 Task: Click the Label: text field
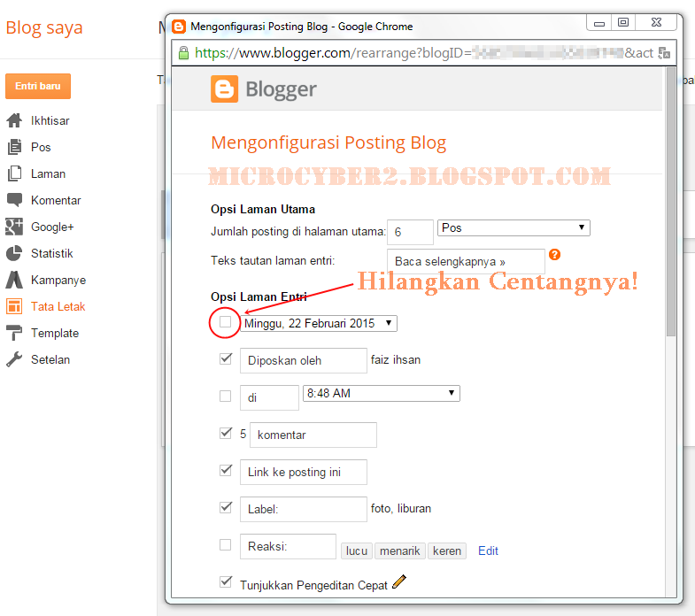(x=304, y=510)
